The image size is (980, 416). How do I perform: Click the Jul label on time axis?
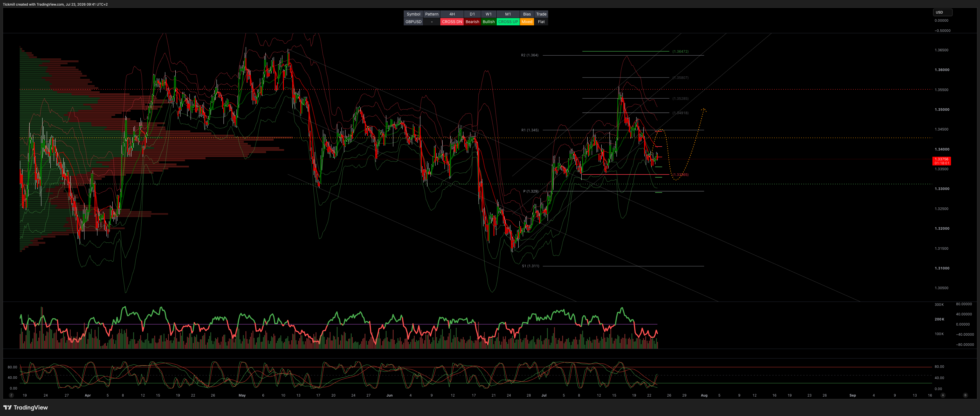(x=544, y=395)
